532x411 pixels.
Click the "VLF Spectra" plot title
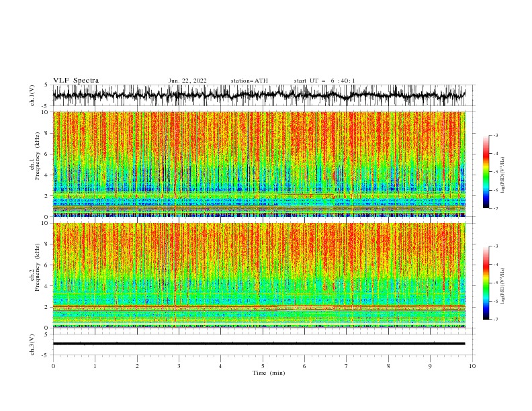(x=76, y=81)
